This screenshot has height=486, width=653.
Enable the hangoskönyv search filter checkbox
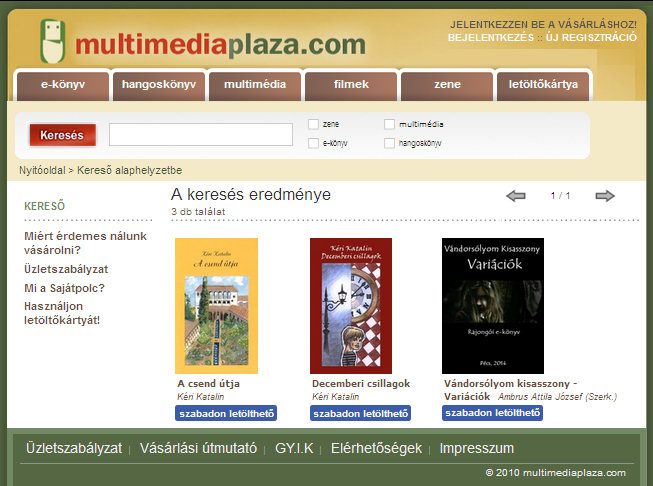pyautogui.click(x=389, y=143)
